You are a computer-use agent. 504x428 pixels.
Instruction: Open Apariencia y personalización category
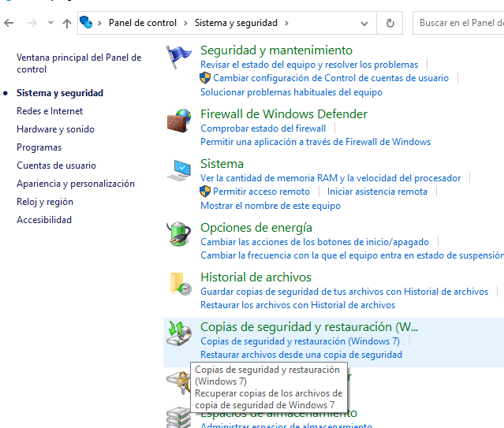pos(76,184)
